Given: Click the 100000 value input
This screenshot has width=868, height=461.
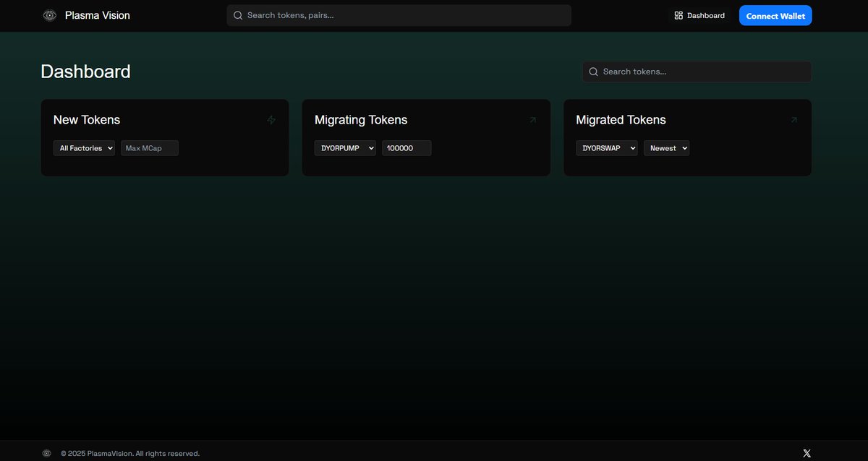Looking at the screenshot, I should pos(407,148).
